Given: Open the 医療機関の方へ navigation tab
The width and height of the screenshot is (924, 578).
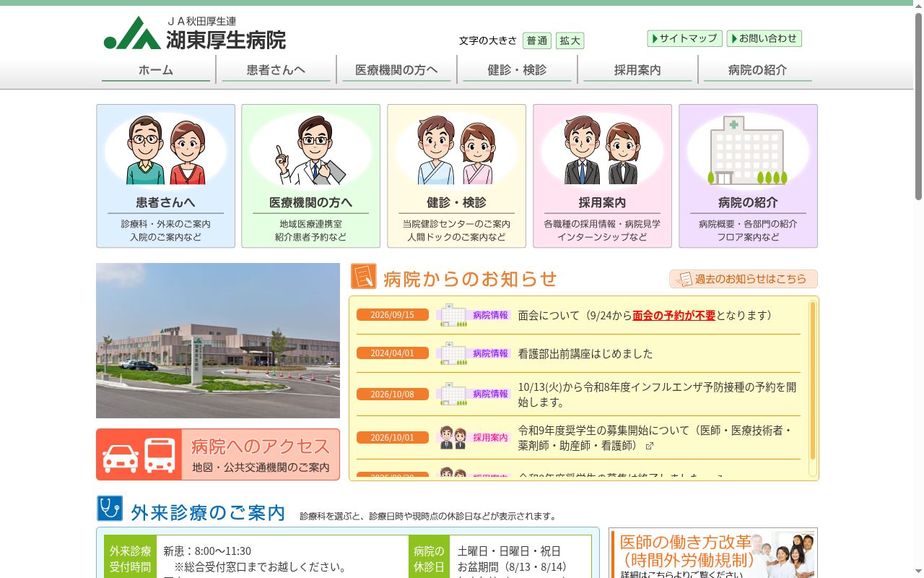Looking at the screenshot, I should [x=396, y=70].
